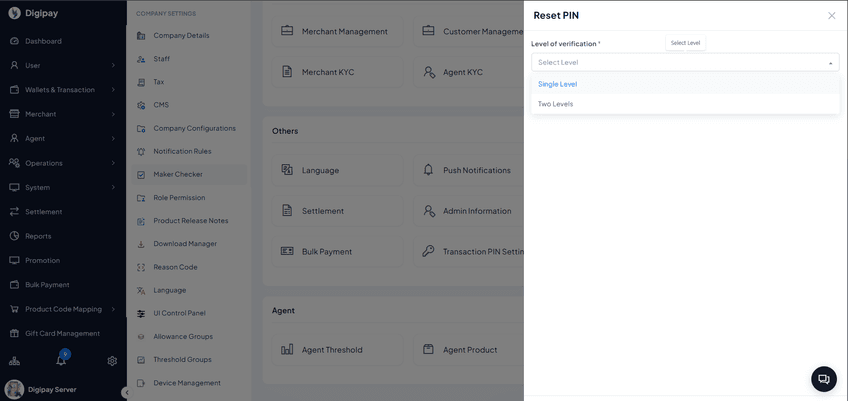
Task: Open the Dashboard icon in sidebar
Action: [15, 41]
